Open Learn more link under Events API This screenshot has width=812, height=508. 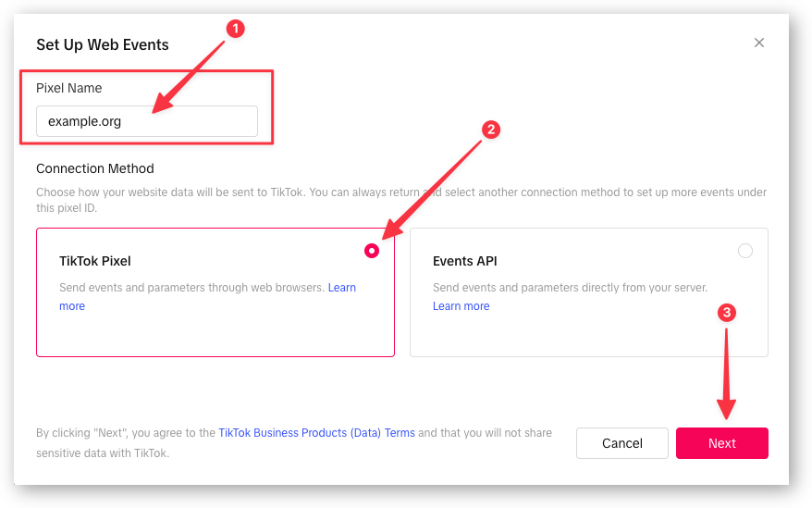(x=461, y=306)
